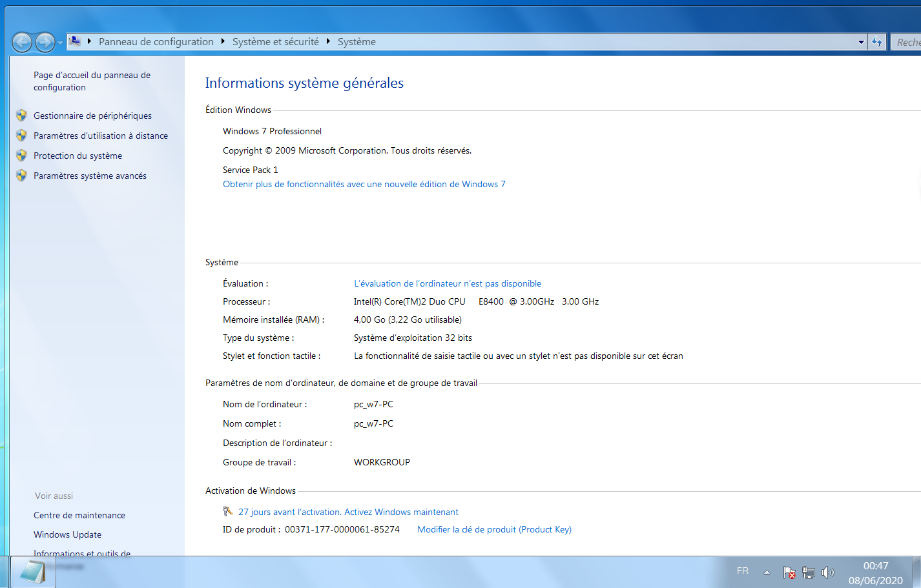921x588 pixels.
Task: Open Protection du système
Action: pos(78,156)
